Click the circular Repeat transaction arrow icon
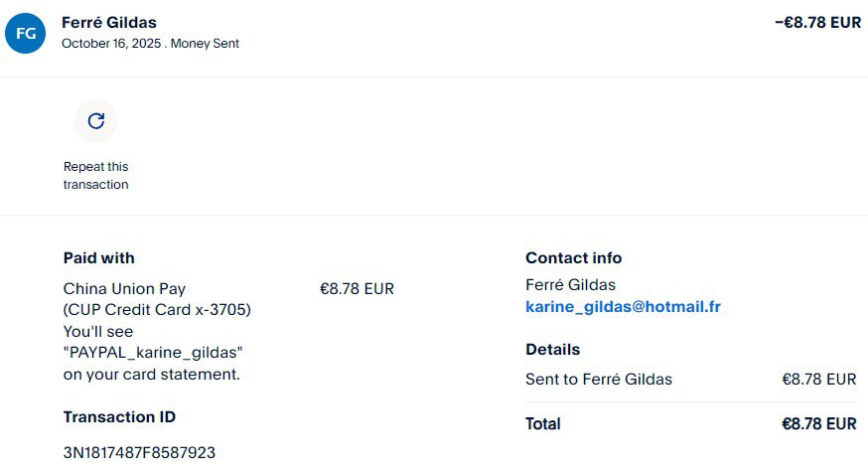The width and height of the screenshot is (868, 474). pos(95,121)
